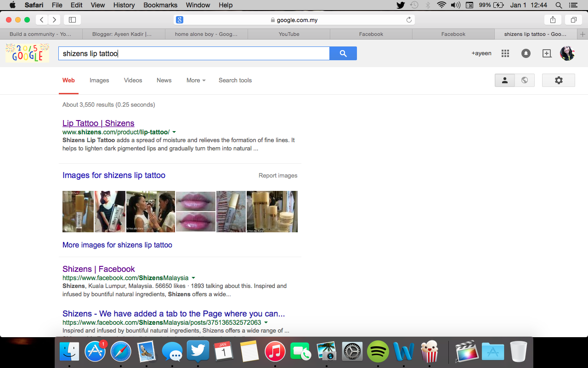Go back using Safari's back arrow
588x368 pixels.
point(42,20)
